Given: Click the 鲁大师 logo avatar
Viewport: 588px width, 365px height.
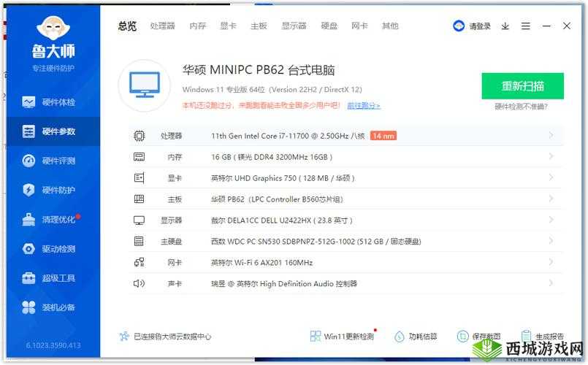Looking at the screenshot, I should tap(53, 28).
